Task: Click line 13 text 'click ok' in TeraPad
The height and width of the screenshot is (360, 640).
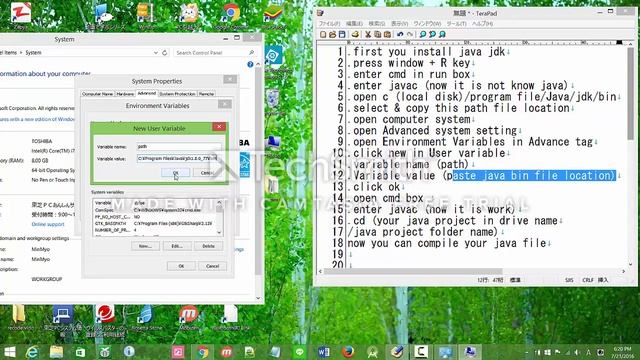Action: pyautogui.click(x=376, y=187)
